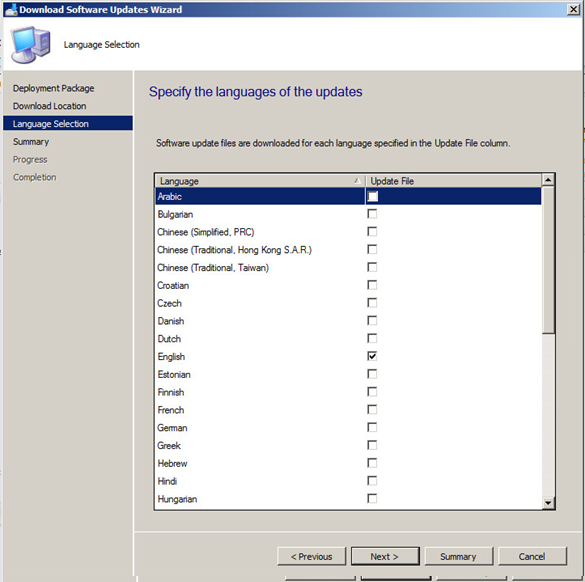Cancel the wizard
Viewport: 585px width, 582px height.
(532, 556)
